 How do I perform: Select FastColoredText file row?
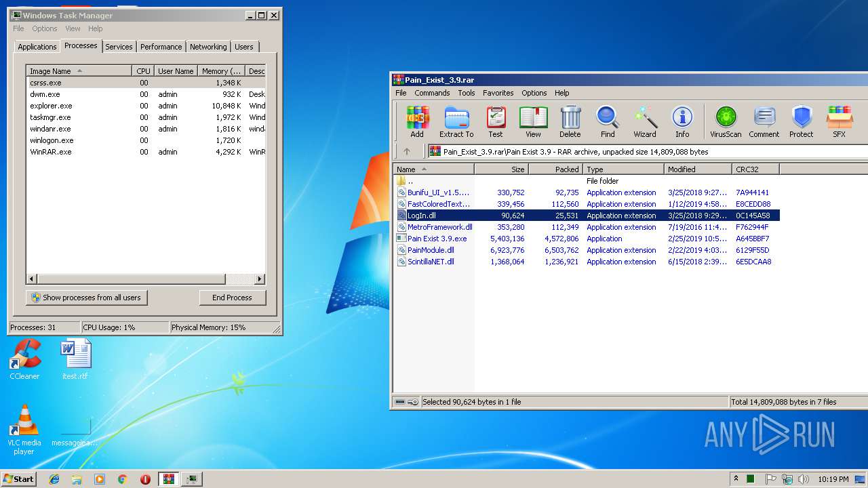tap(587, 204)
